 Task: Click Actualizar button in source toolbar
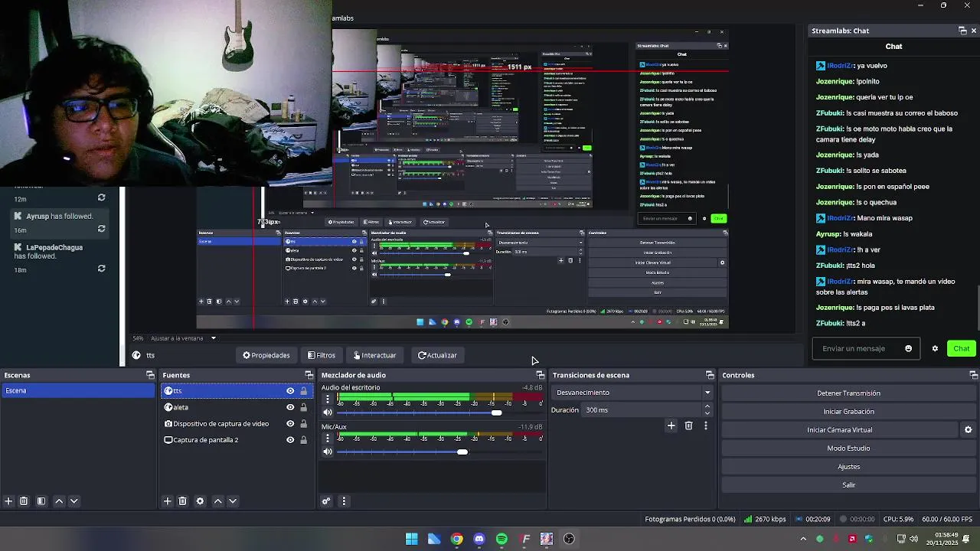437,355
